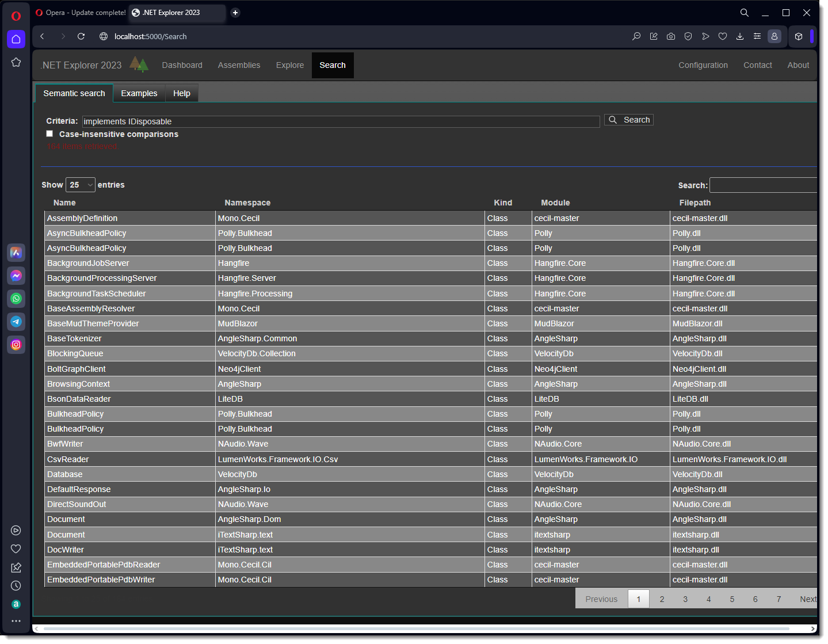The width and height of the screenshot is (828, 644).
Task: Open the Examples tab
Action: point(139,93)
